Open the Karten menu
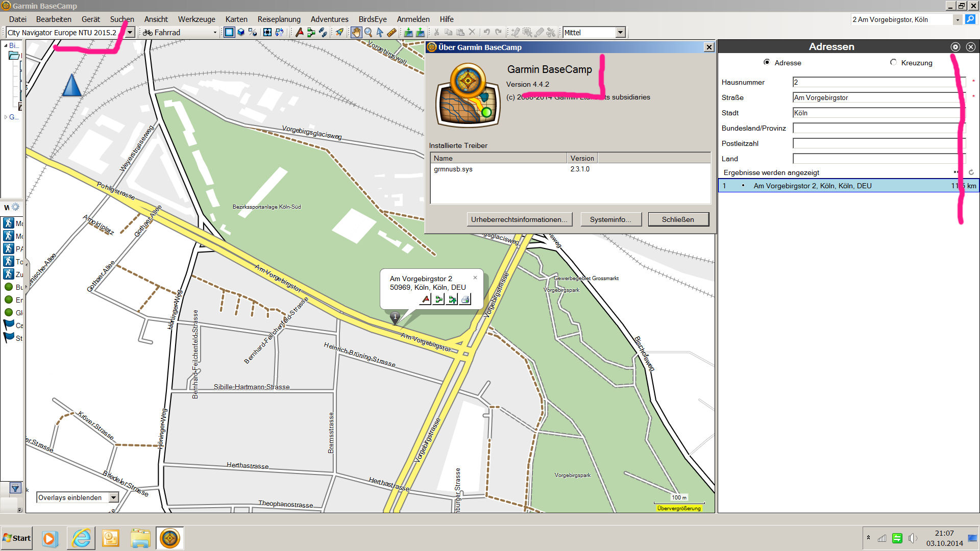The image size is (980, 551). 236,19
